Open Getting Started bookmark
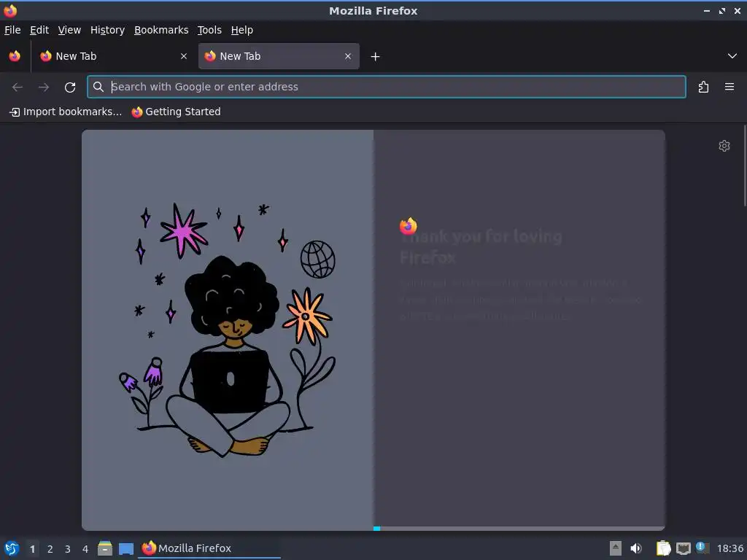The image size is (747, 560). (x=177, y=112)
